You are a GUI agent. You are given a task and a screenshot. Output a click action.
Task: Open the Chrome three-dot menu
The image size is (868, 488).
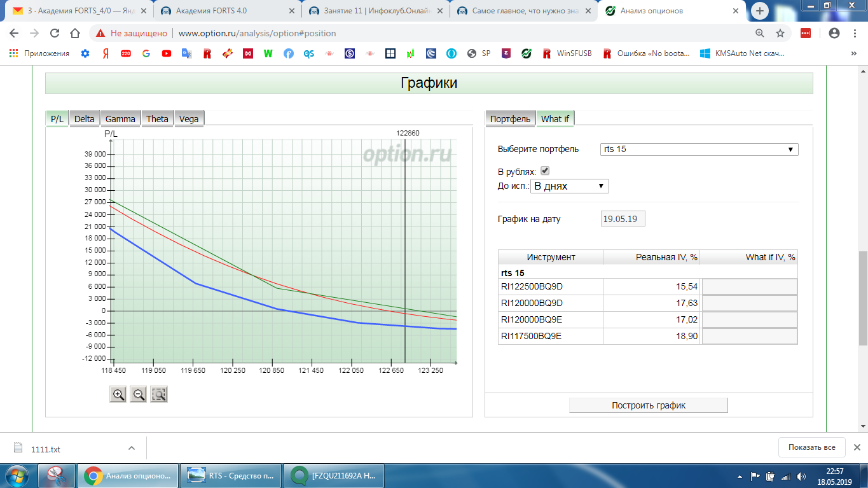tap(855, 33)
